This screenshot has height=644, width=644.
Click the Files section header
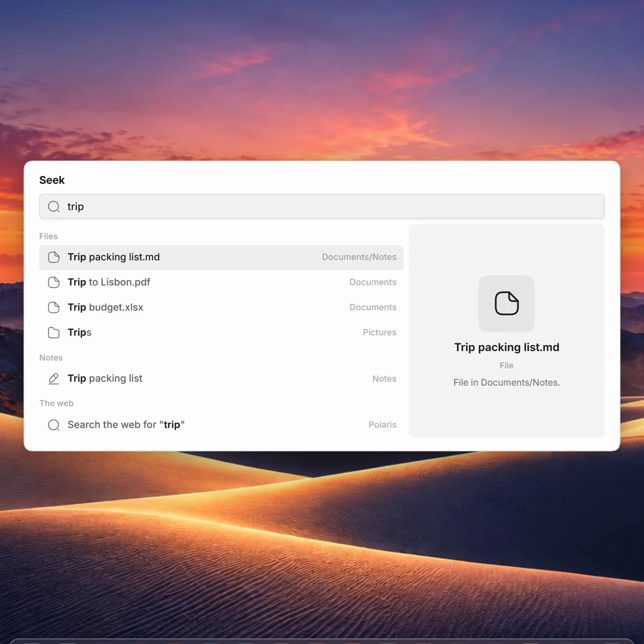pyautogui.click(x=48, y=236)
